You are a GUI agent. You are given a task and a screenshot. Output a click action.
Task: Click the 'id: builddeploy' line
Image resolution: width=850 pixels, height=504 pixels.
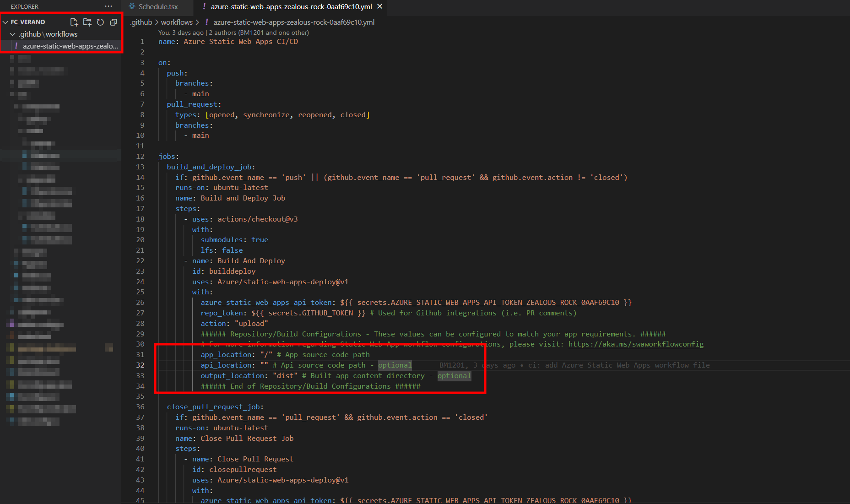(224, 271)
